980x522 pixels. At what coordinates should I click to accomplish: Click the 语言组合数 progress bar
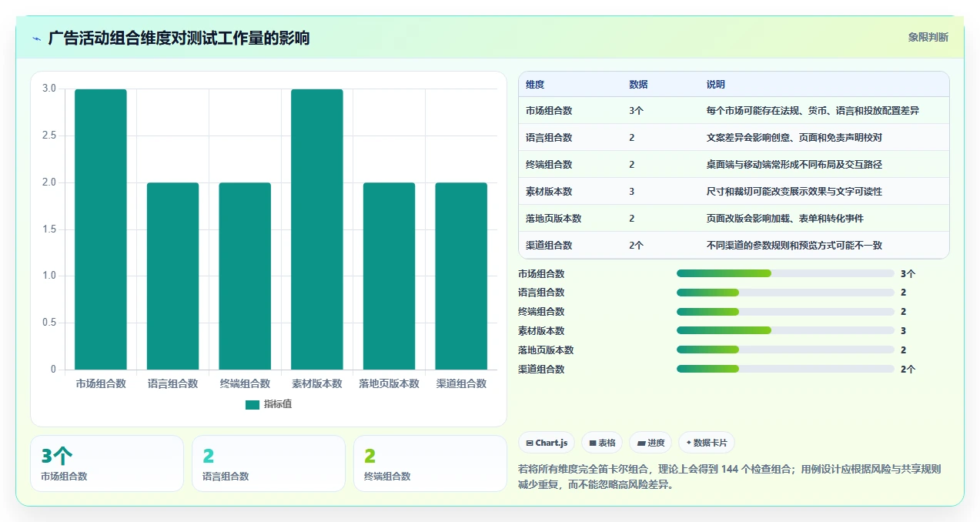click(x=785, y=293)
